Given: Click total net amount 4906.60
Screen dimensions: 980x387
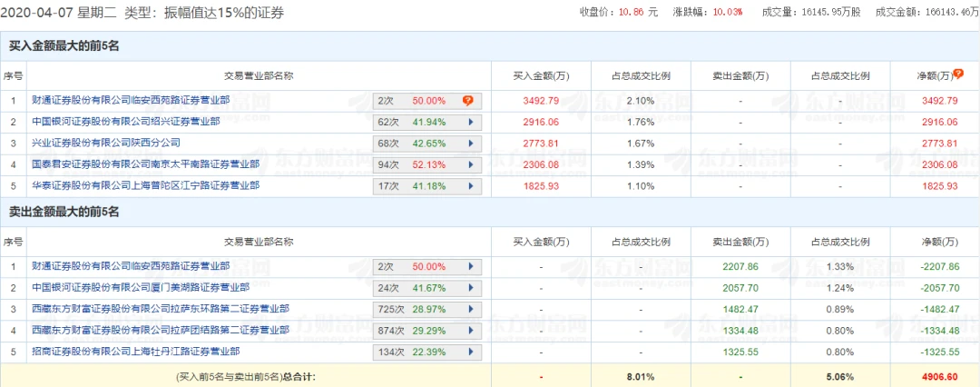Looking at the screenshot, I should click(x=939, y=376).
